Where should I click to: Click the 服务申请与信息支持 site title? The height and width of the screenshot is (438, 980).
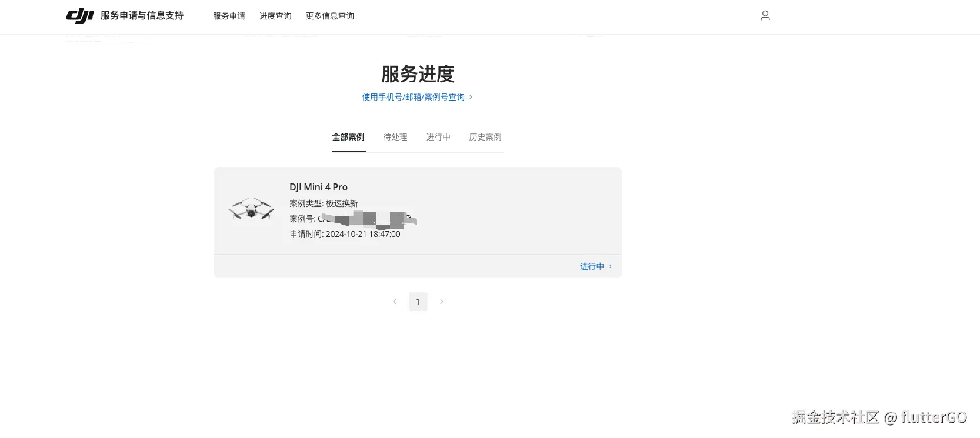pos(142,16)
